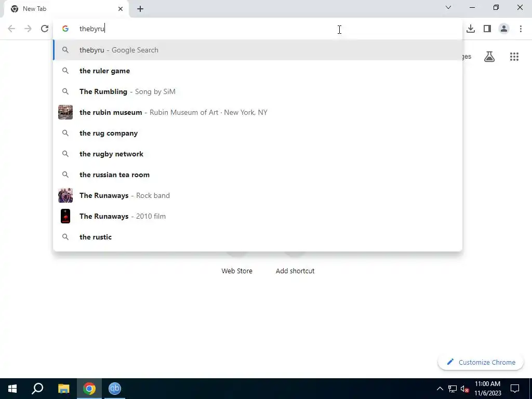Open network status tray icon
Image resolution: width=532 pixels, height=399 pixels.
pyautogui.click(x=453, y=389)
